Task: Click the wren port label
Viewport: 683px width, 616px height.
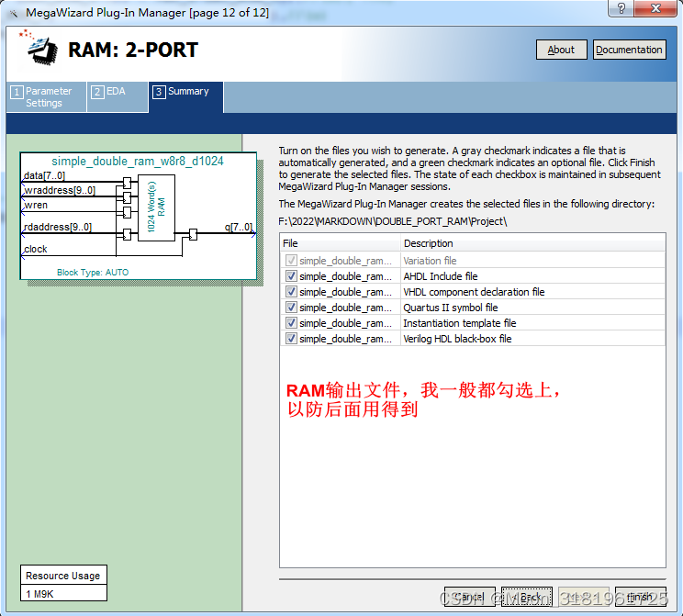Action: 36,206
